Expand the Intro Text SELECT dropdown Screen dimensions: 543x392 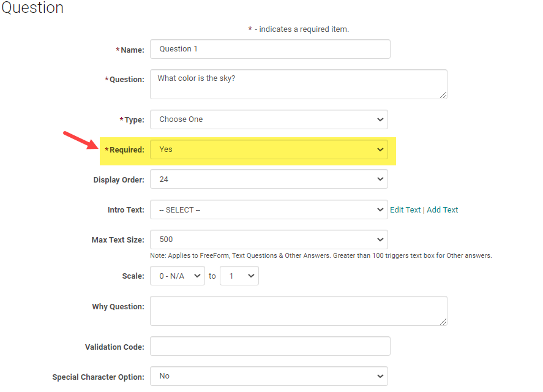coord(269,209)
